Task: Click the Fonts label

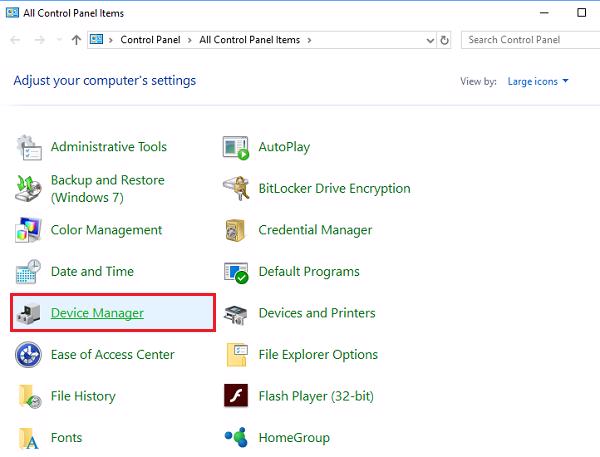Action: (66, 437)
